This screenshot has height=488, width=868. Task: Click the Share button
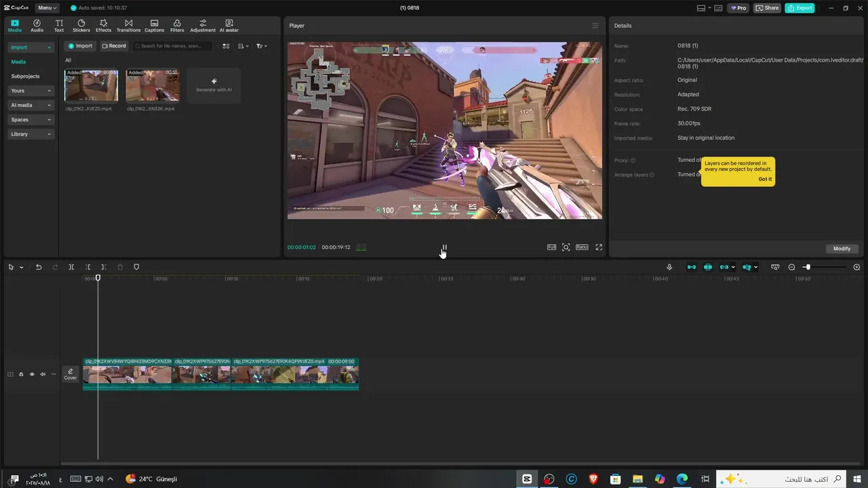(768, 8)
